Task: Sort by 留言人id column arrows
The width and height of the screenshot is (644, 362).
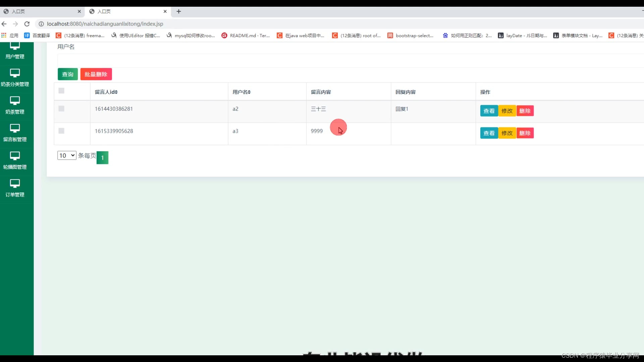Action: (116, 92)
